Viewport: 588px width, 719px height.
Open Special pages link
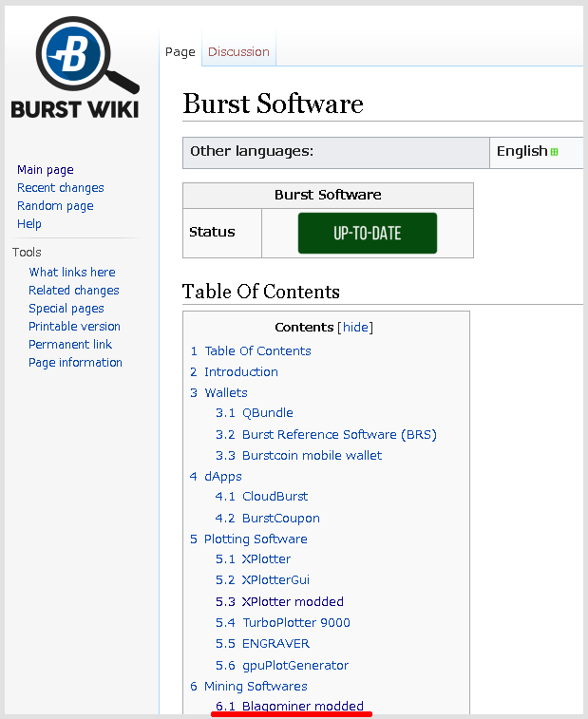coord(66,309)
